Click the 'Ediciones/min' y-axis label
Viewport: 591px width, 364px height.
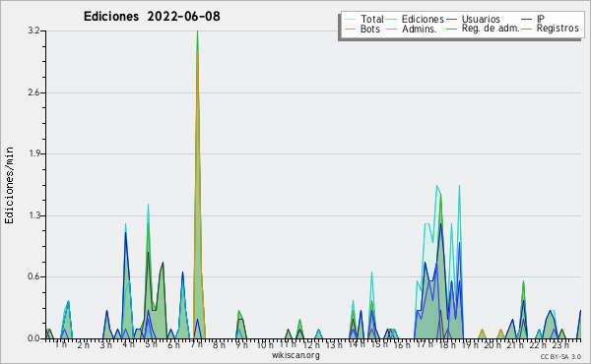tap(9, 186)
